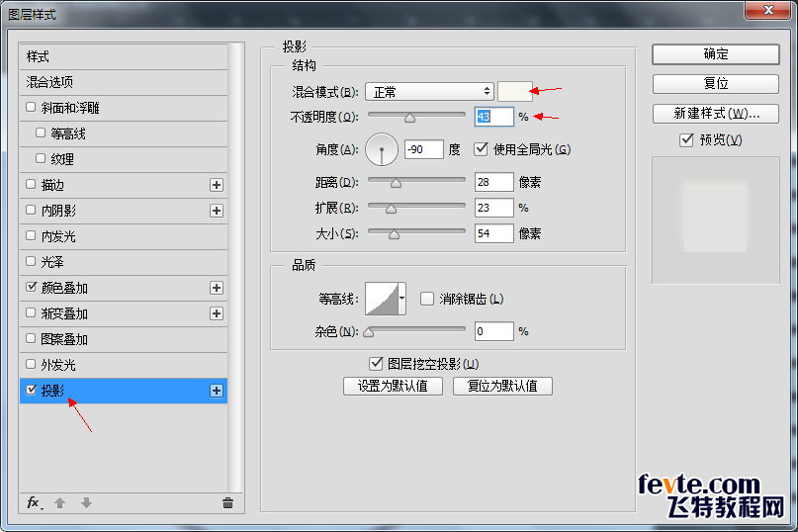Click the 不透明度 slider handle

409,118
